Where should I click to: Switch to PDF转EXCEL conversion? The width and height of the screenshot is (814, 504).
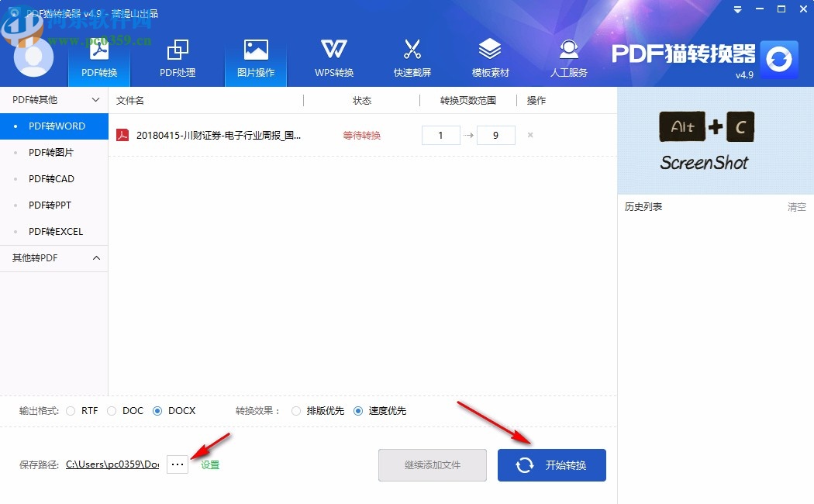54,231
